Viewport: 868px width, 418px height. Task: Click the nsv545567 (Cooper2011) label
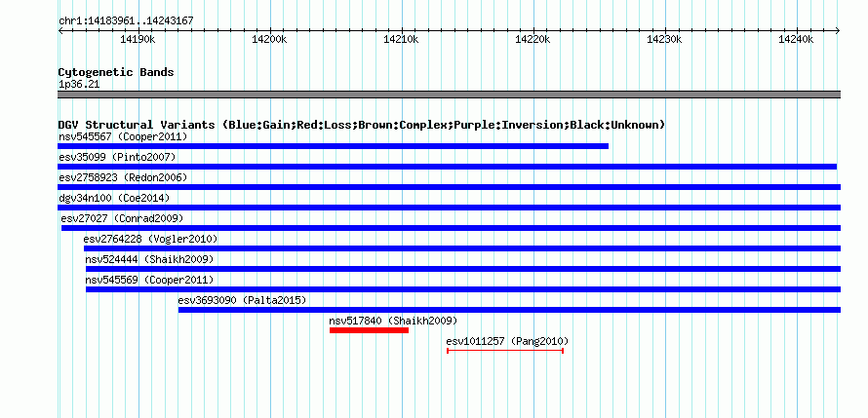coord(123,136)
